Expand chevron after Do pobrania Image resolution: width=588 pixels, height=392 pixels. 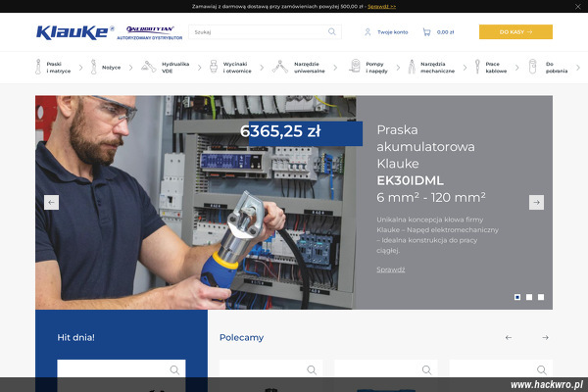click(x=578, y=68)
